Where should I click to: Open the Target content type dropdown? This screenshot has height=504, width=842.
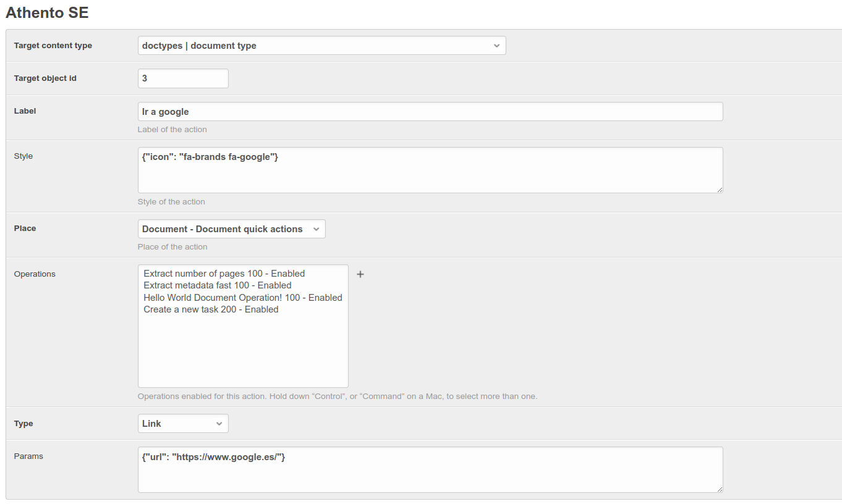(x=321, y=46)
